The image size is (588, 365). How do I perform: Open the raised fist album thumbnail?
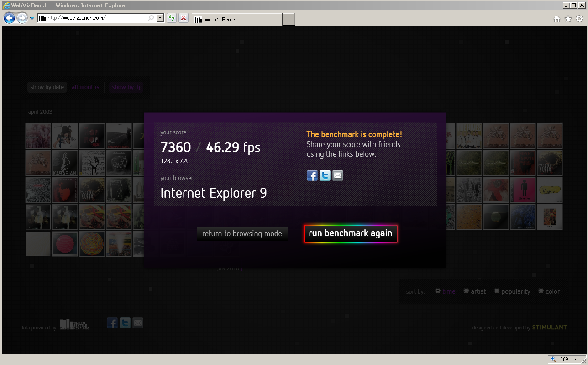click(x=92, y=163)
